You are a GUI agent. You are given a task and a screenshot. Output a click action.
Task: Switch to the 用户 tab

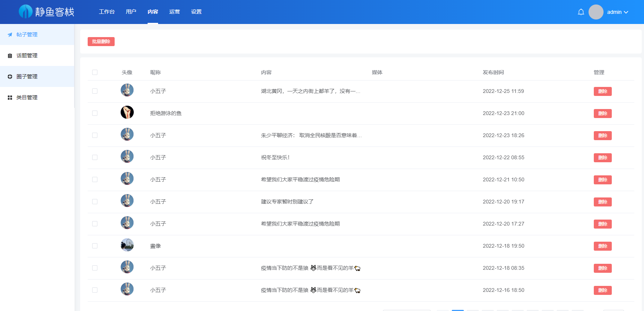click(131, 12)
